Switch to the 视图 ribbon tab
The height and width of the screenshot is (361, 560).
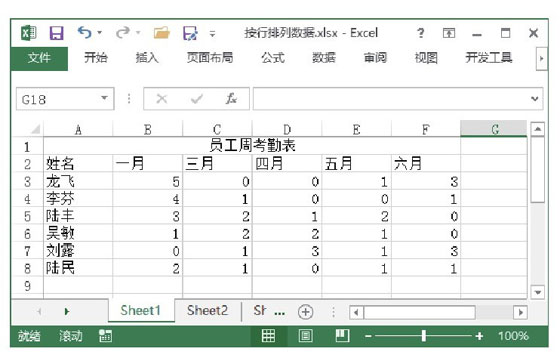tap(426, 57)
